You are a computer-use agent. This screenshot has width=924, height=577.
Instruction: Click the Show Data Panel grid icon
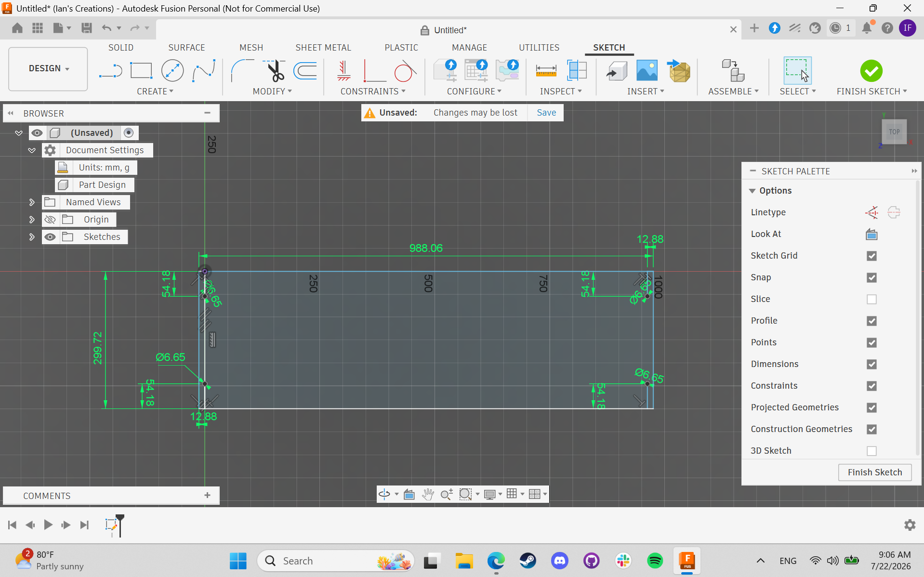(x=38, y=28)
